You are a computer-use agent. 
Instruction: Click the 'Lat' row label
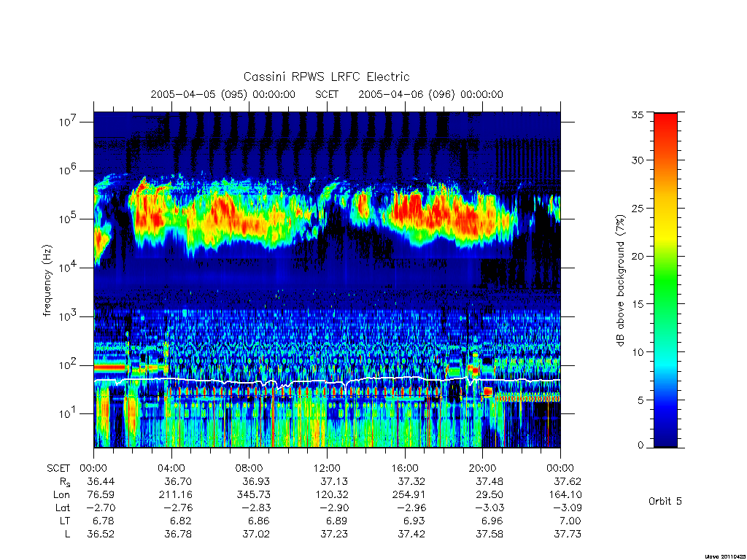63,507
